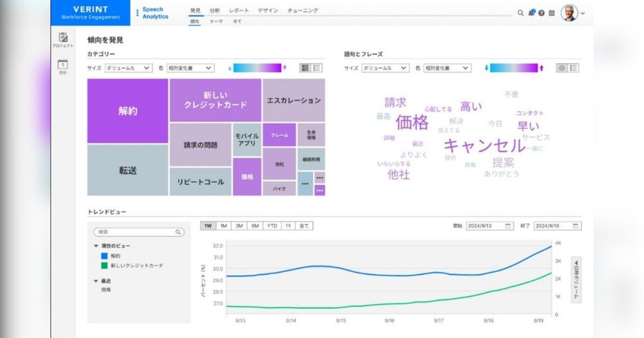Open the help question mark icon
Screen dimensions: 644x338
point(541,13)
